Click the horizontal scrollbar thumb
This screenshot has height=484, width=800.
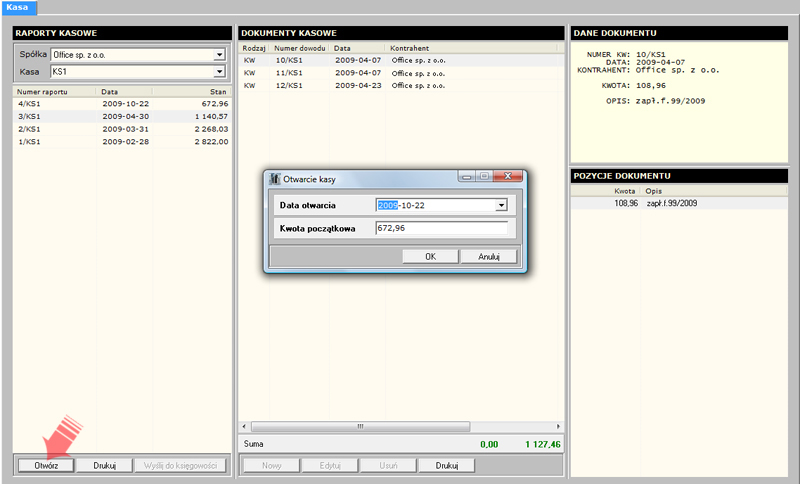pos(360,426)
